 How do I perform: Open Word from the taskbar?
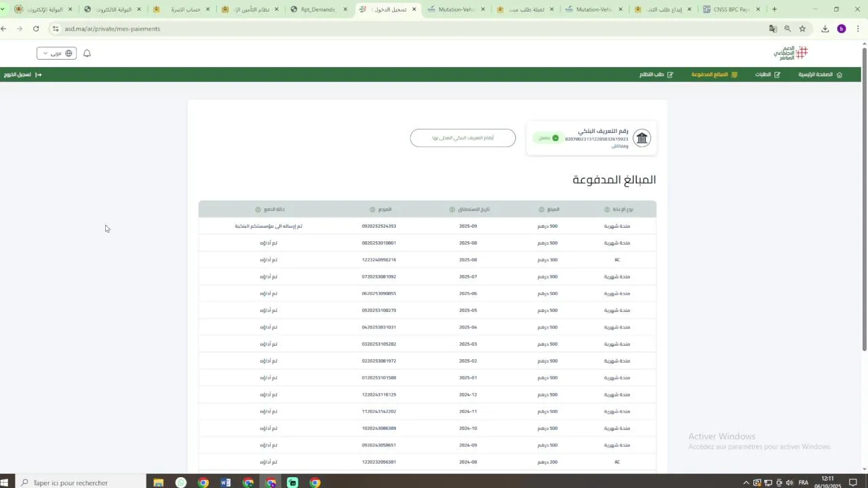[x=226, y=483]
